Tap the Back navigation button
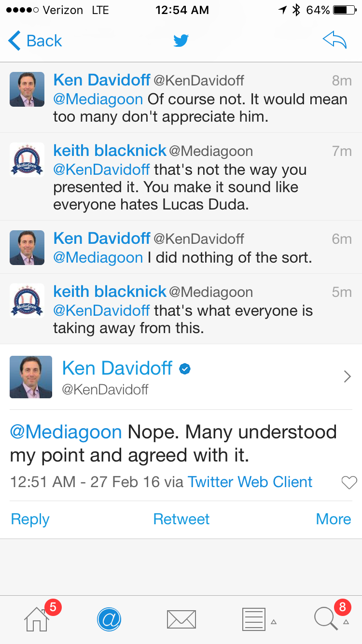 pos(36,41)
